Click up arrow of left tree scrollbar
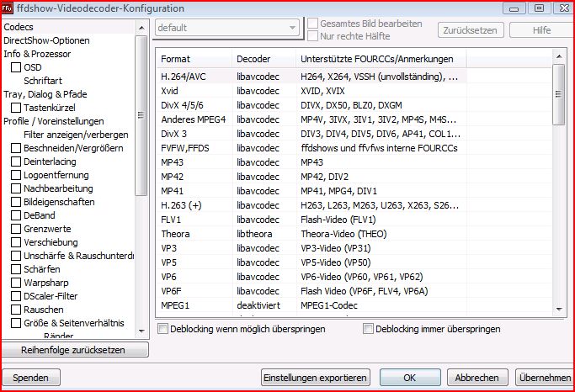The image size is (575, 392). pyautogui.click(x=141, y=28)
